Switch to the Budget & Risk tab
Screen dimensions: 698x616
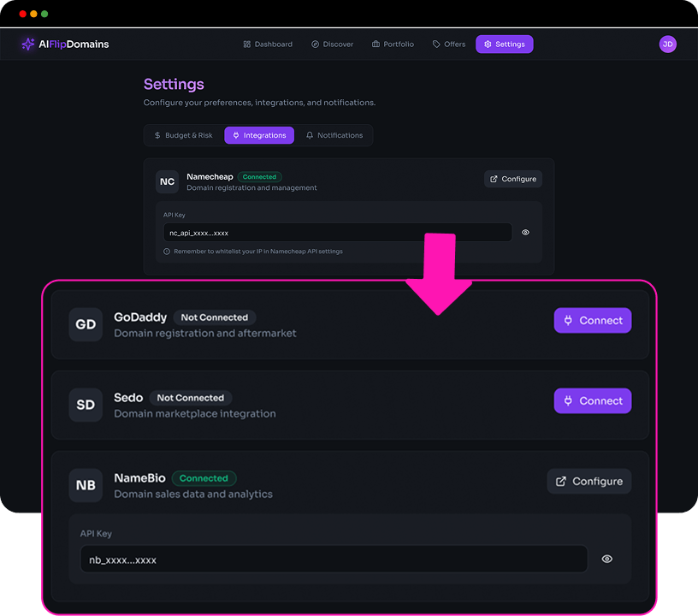tap(183, 135)
